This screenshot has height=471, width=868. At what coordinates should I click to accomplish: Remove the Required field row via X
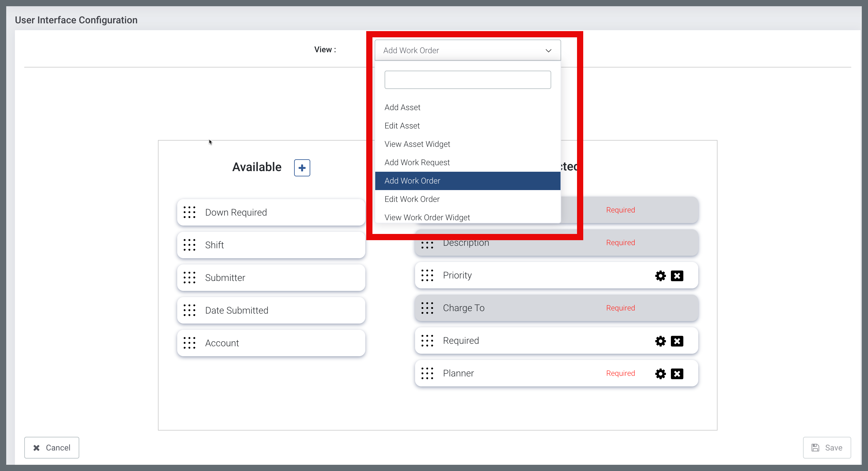(x=676, y=341)
